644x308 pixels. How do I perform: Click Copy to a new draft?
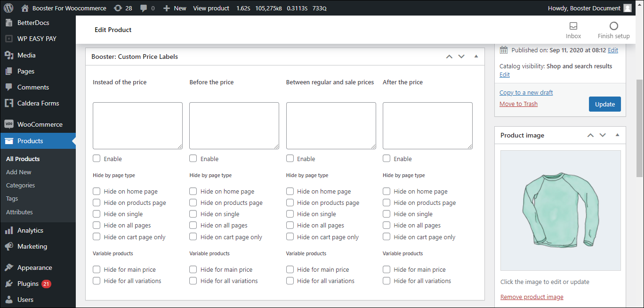pyautogui.click(x=526, y=92)
